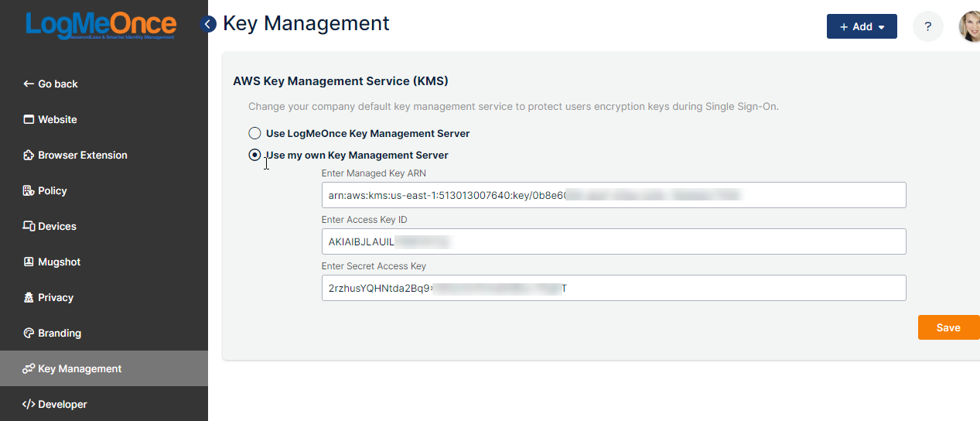The image size is (980, 421).
Task: Click the Key Management page heading
Action: pyautogui.click(x=306, y=24)
